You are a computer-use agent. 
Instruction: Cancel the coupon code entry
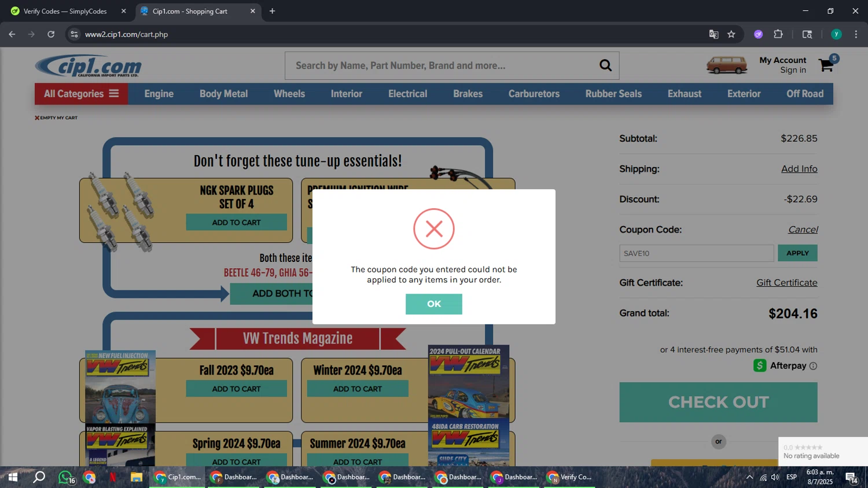pyautogui.click(x=803, y=230)
